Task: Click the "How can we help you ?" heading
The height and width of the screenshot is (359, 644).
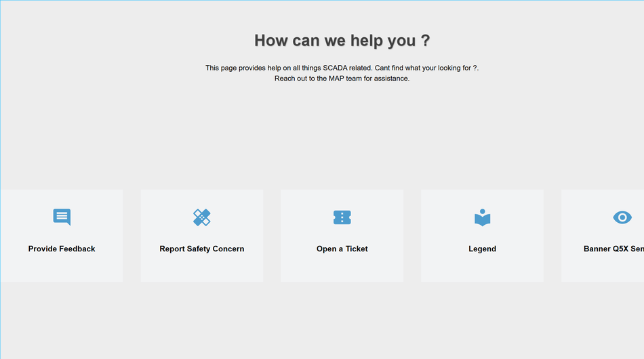Action: [342, 41]
